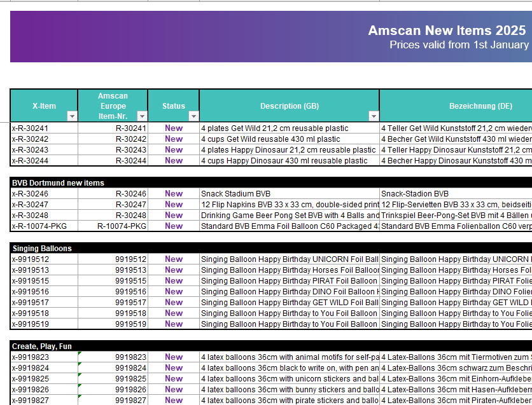The width and height of the screenshot is (532, 405).
Task: Select cell x-R-30243
Action: pos(44,150)
